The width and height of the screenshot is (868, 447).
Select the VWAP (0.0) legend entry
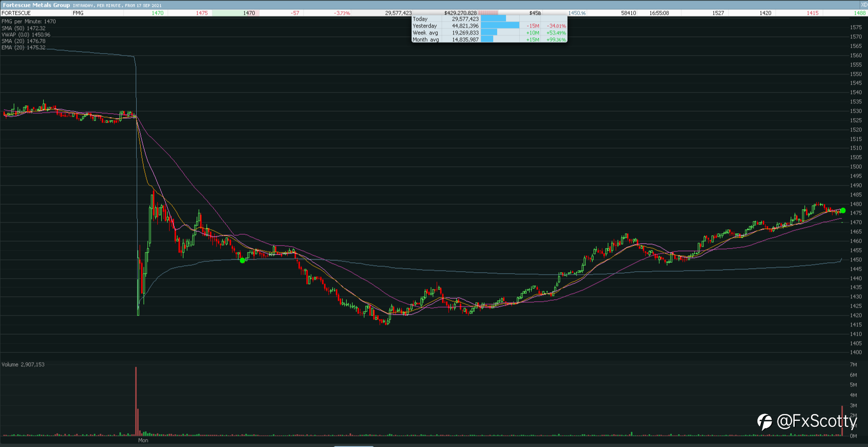(x=26, y=34)
